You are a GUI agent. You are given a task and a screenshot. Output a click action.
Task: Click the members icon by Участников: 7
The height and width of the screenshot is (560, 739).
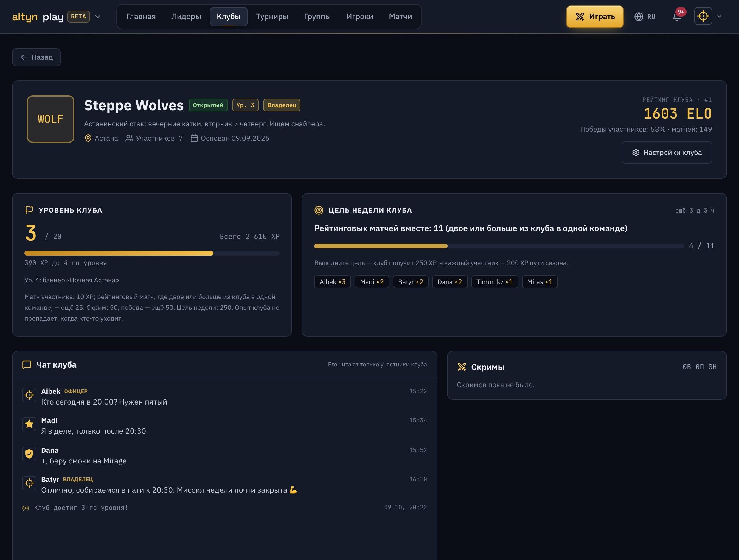click(129, 138)
